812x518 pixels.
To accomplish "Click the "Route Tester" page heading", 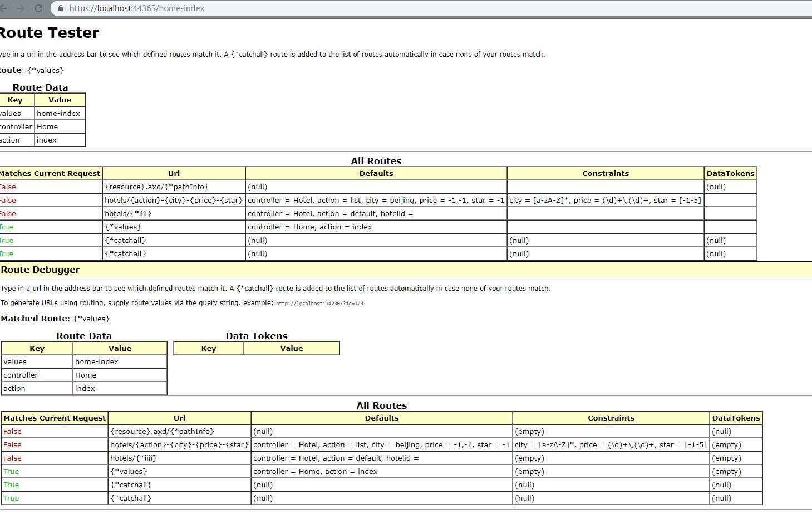I will [x=49, y=33].
